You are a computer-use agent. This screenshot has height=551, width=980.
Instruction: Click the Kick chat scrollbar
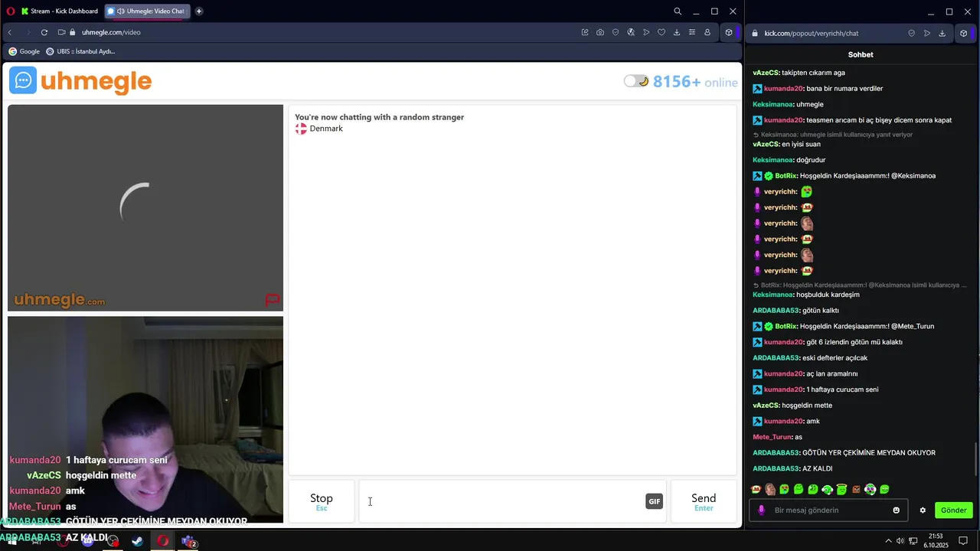point(975,459)
